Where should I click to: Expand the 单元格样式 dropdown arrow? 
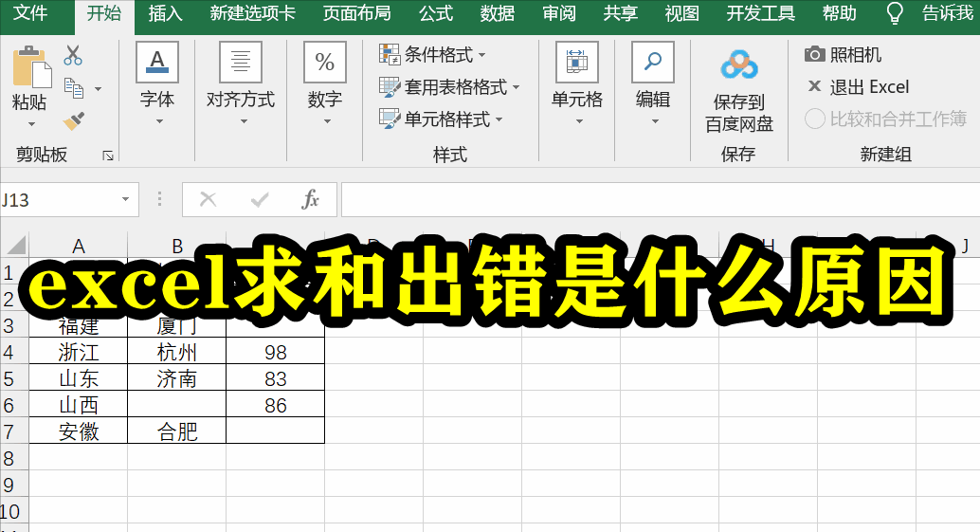click(499, 119)
